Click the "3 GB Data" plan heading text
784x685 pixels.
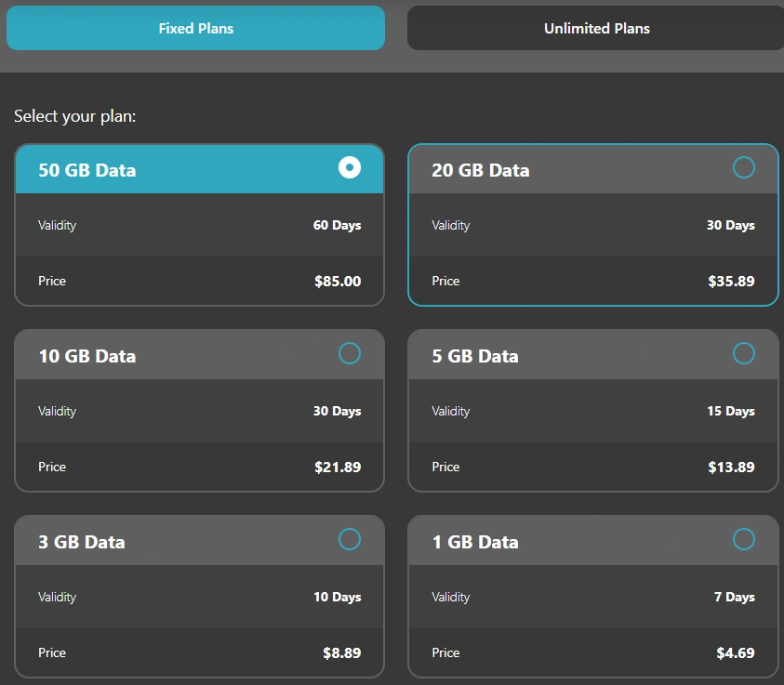pos(81,542)
